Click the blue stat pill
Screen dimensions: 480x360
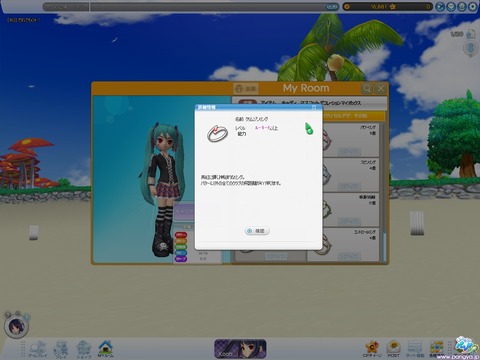(181, 253)
